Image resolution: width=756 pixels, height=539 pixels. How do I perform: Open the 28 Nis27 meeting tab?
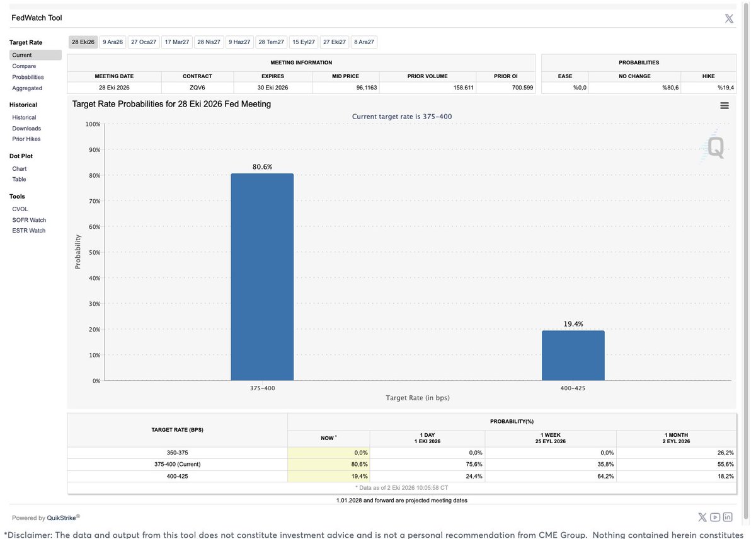tap(209, 42)
